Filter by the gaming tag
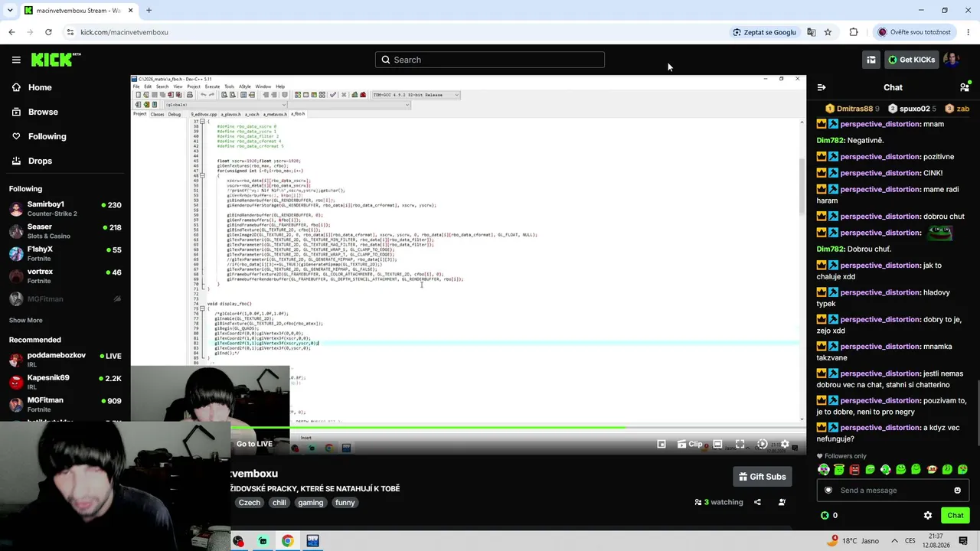980x551 pixels. click(x=311, y=503)
